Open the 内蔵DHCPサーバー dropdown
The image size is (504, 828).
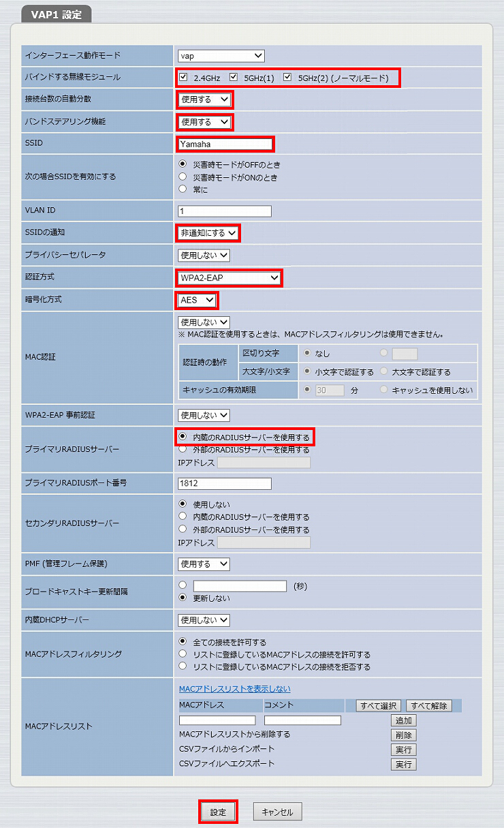(x=204, y=620)
